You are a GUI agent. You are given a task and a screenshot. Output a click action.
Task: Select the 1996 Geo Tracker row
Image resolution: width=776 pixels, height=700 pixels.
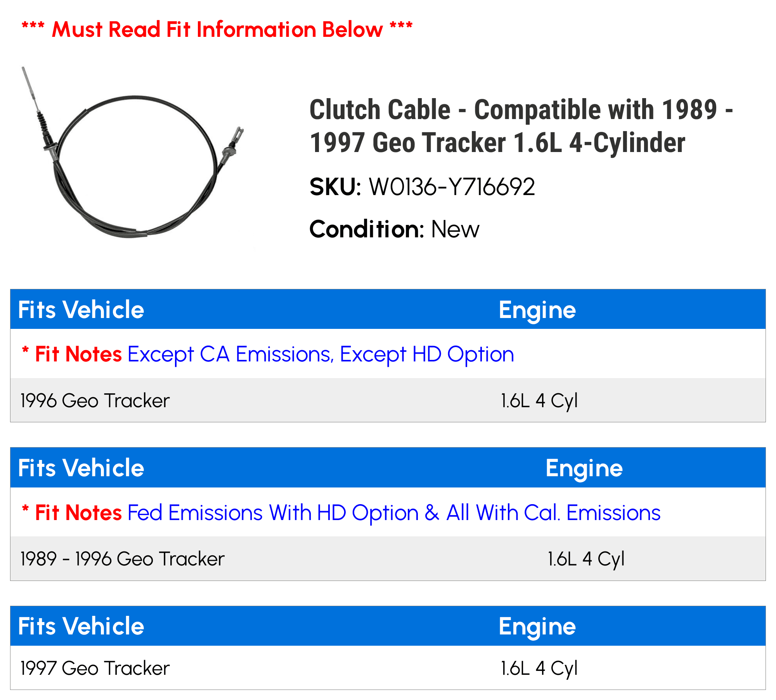point(95,401)
